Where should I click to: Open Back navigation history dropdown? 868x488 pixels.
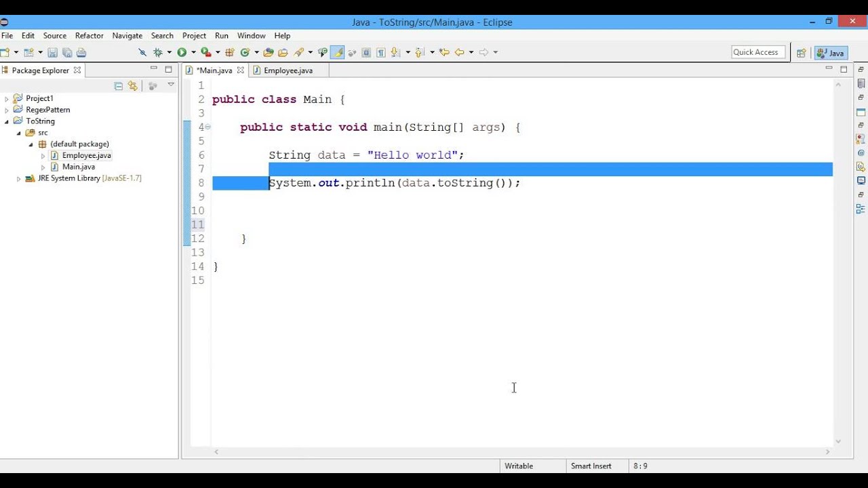click(471, 52)
